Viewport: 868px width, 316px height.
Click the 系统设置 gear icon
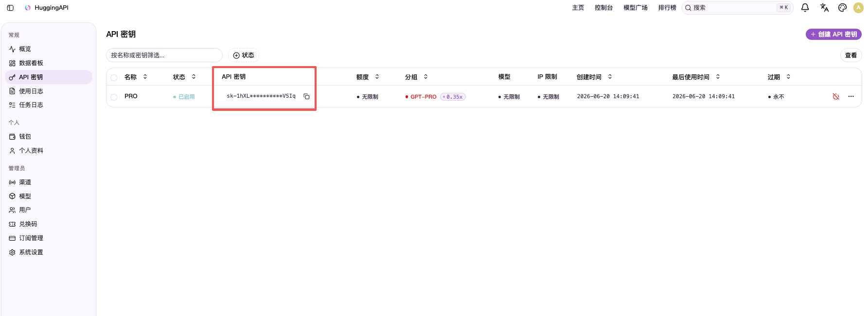tap(13, 252)
